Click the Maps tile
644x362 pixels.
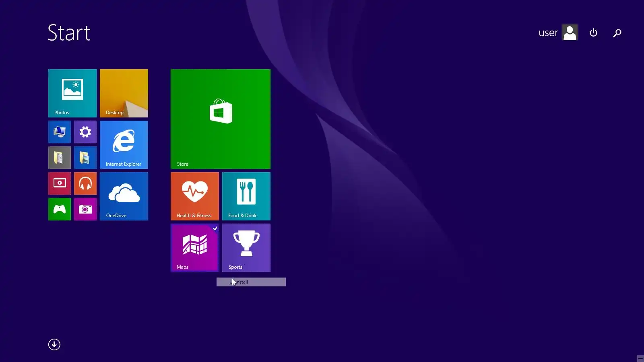click(195, 248)
